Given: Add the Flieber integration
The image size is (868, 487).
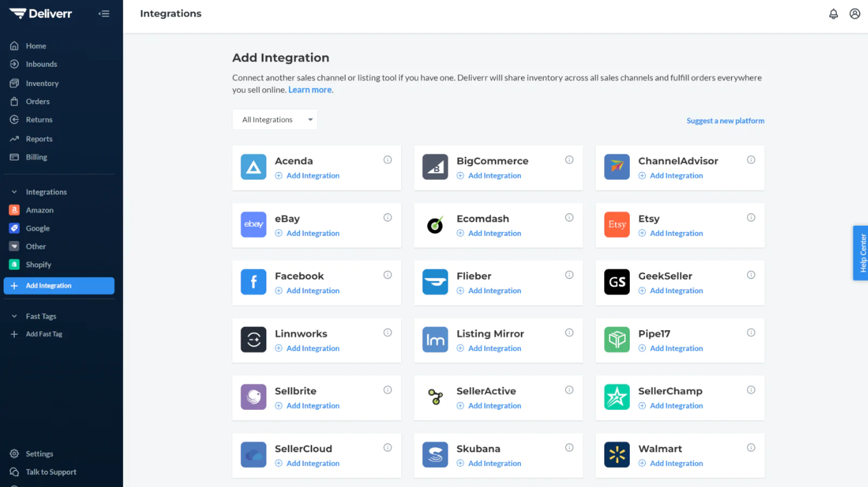Looking at the screenshot, I should tap(489, 291).
